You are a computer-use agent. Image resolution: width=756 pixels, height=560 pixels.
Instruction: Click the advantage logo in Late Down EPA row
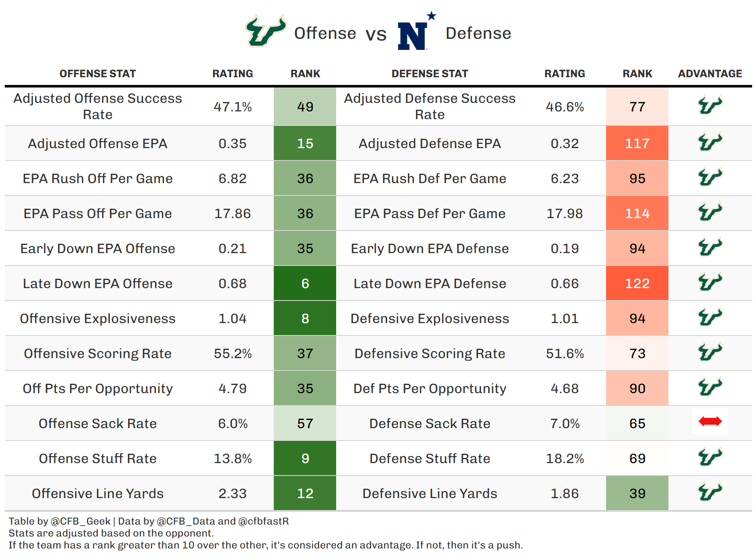coord(710,283)
